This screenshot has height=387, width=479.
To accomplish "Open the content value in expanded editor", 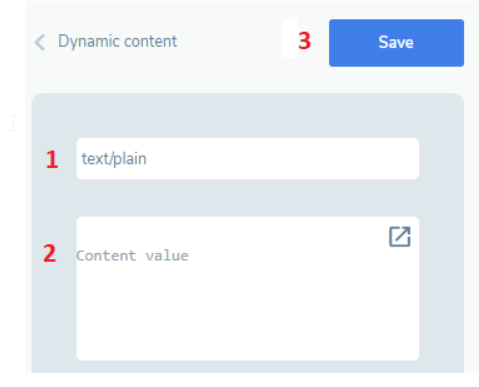I will pos(400,237).
